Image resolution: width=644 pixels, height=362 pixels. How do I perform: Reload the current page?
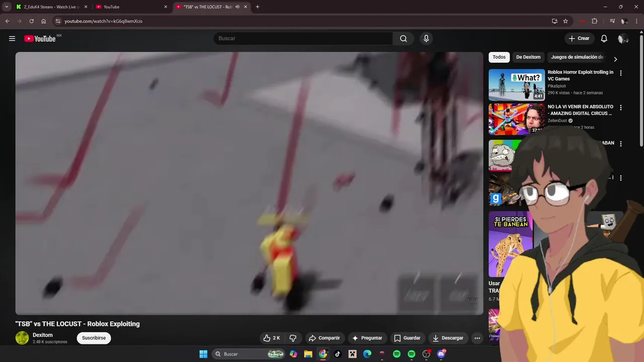[31, 21]
